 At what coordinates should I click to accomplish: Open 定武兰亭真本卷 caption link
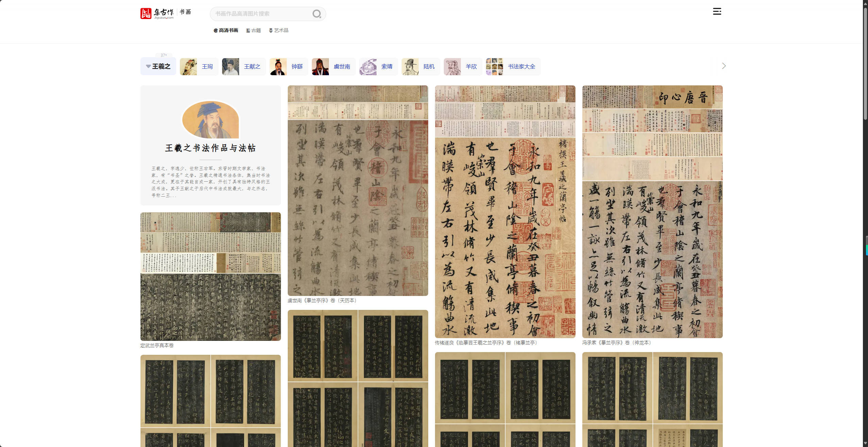[157, 346]
